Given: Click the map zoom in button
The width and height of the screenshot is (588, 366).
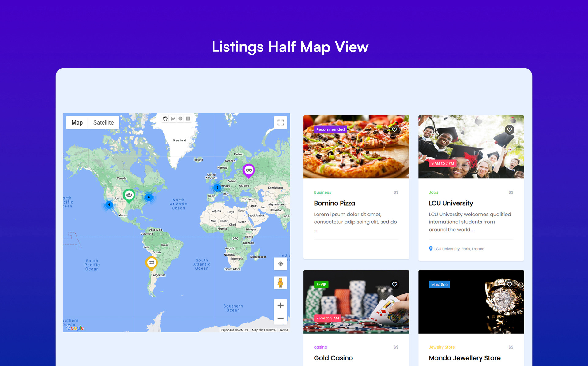Looking at the screenshot, I should [x=280, y=305].
